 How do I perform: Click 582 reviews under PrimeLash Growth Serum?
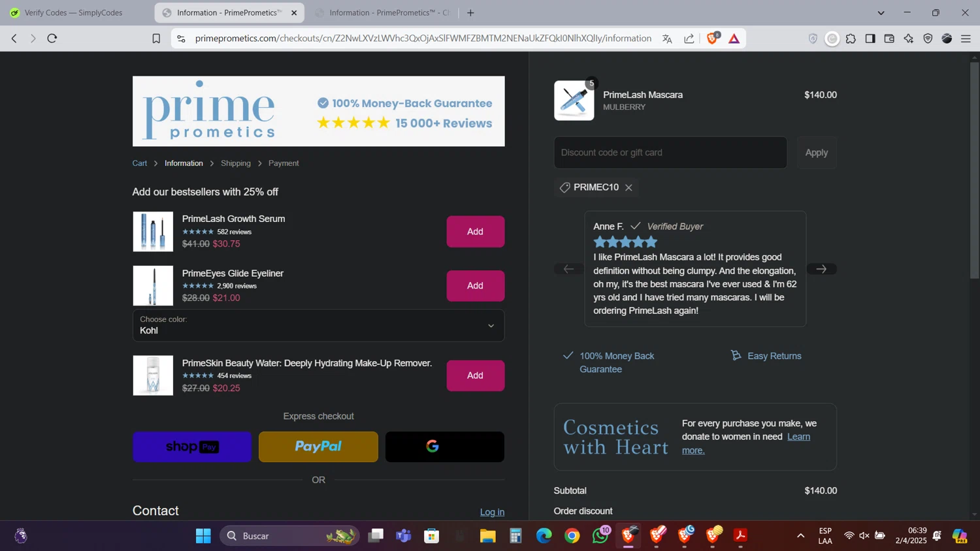234,232
